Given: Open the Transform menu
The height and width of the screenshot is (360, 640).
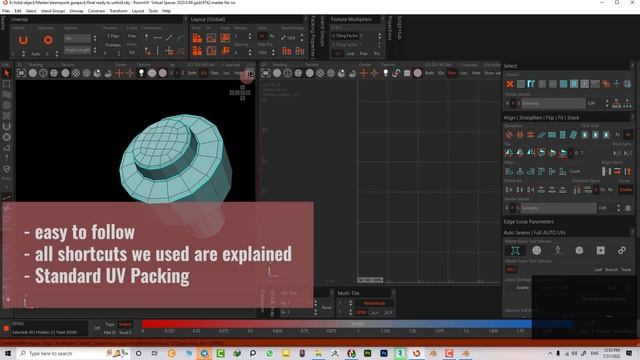Looking at the screenshot, I should pos(118,11).
